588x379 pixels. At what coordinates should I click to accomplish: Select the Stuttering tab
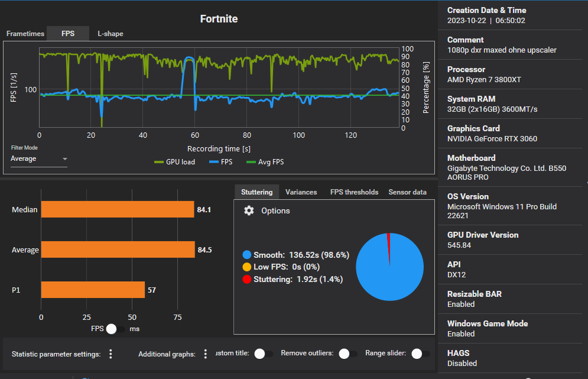click(x=257, y=192)
